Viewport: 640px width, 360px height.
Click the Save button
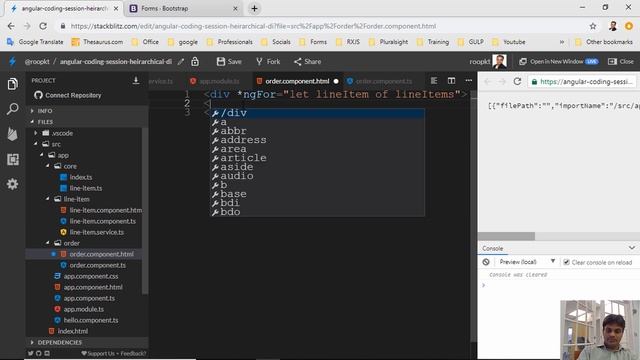coord(229,62)
